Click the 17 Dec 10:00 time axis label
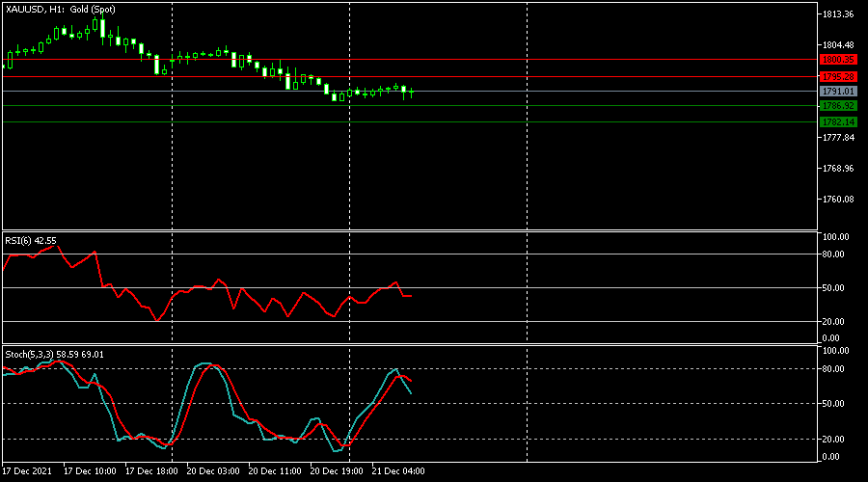Viewport: 868px width, 482px height. pos(90,471)
